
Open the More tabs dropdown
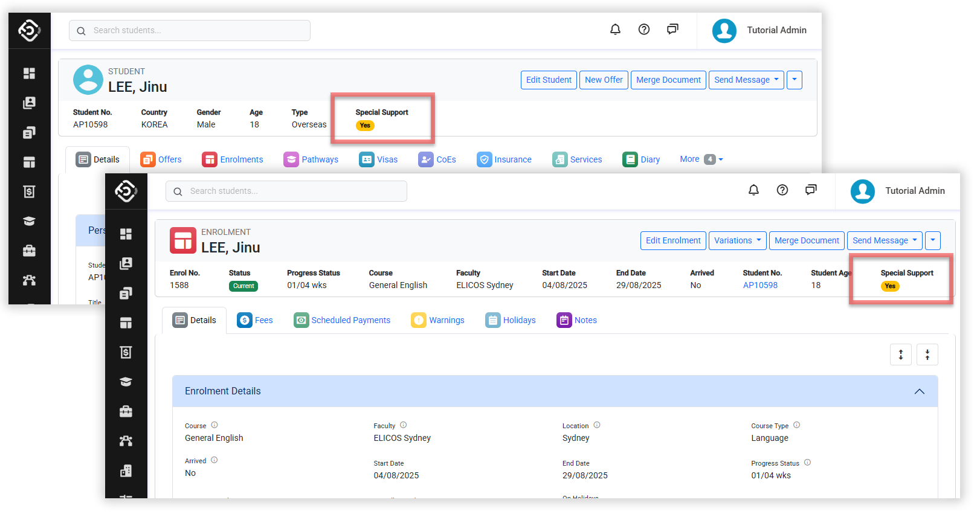pyautogui.click(x=701, y=159)
